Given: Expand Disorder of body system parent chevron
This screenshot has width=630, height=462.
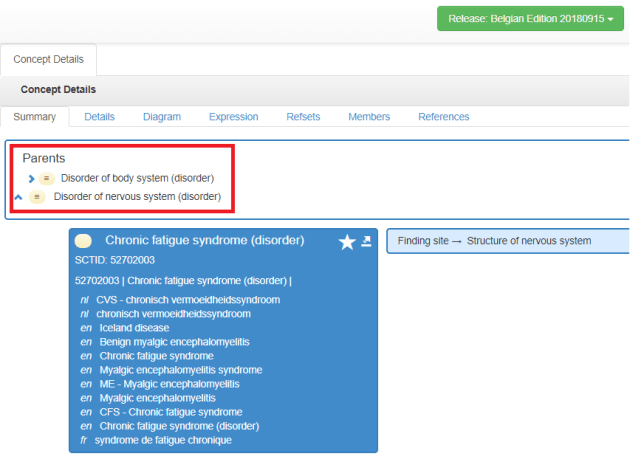Looking at the screenshot, I should [x=32, y=179].
